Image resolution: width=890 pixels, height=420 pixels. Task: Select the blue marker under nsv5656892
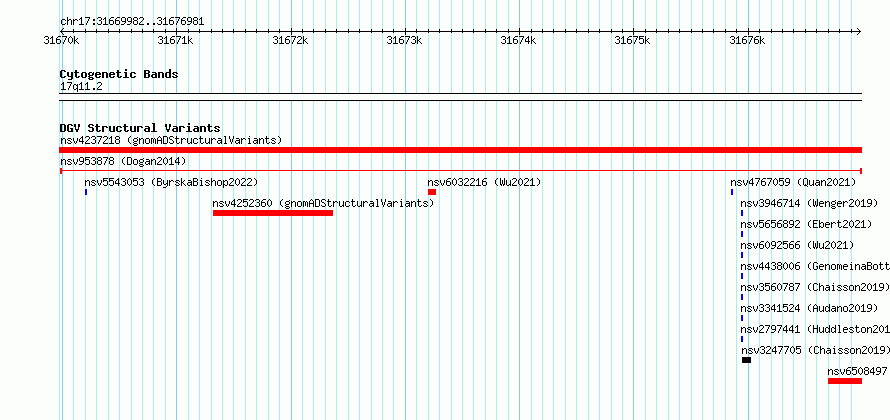tap(742, 234)
